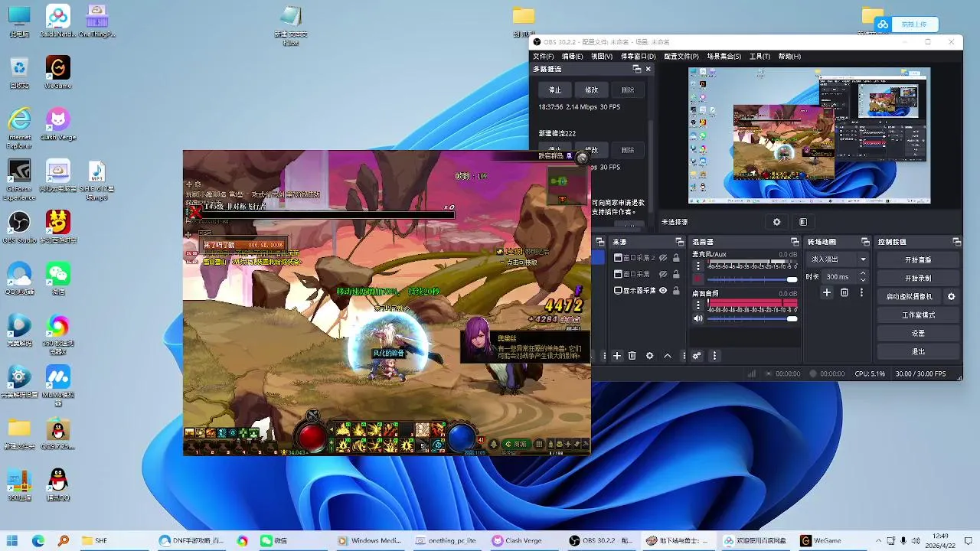The image size is (980, 551).
Task: Hide the 显示器采集 source
Action: pos(663,291)
